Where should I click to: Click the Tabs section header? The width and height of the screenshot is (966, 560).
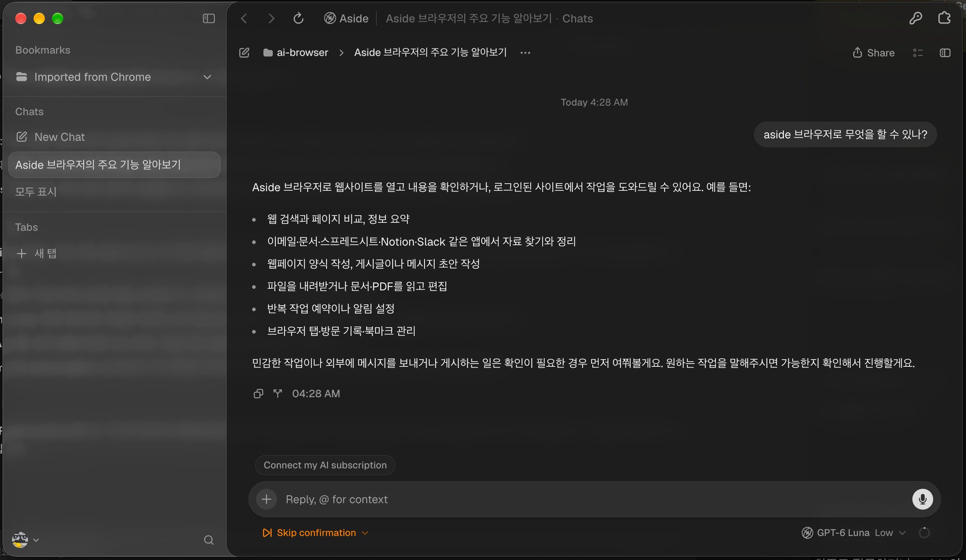click(x=26, y=227)
